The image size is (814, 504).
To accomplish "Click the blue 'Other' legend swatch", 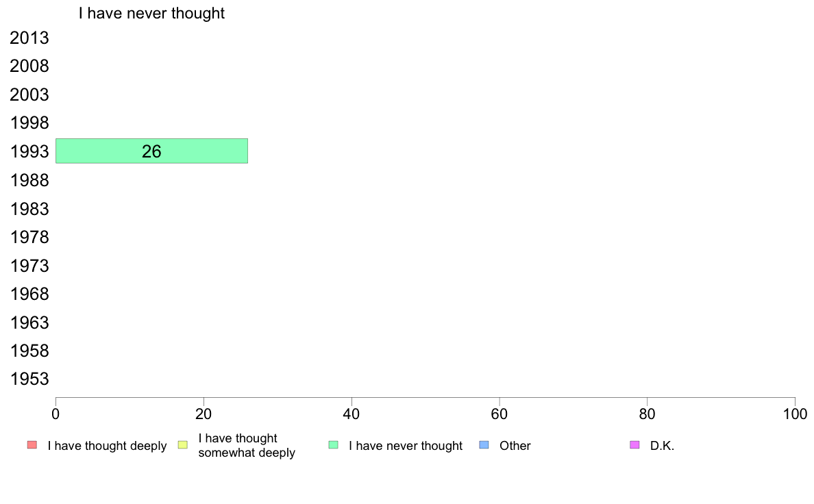I will point(484,445).
